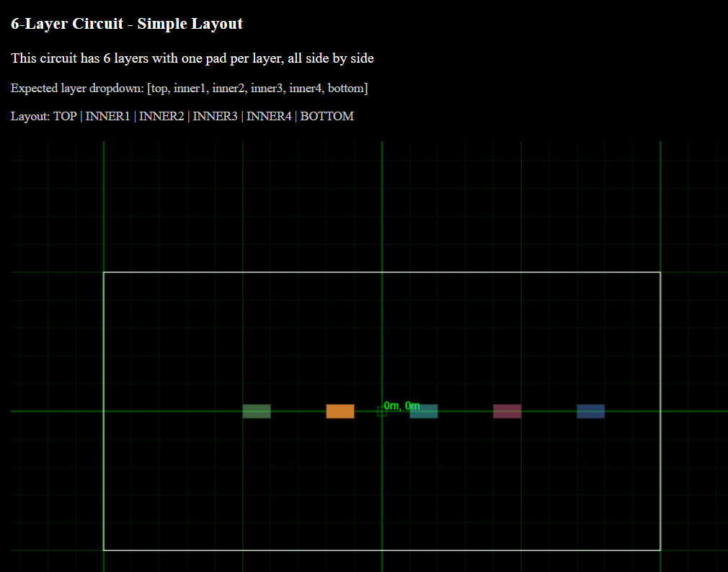Click the word BOTTOM in Layout line
This screenshot has height=572, width=728.
pos(327,116)
